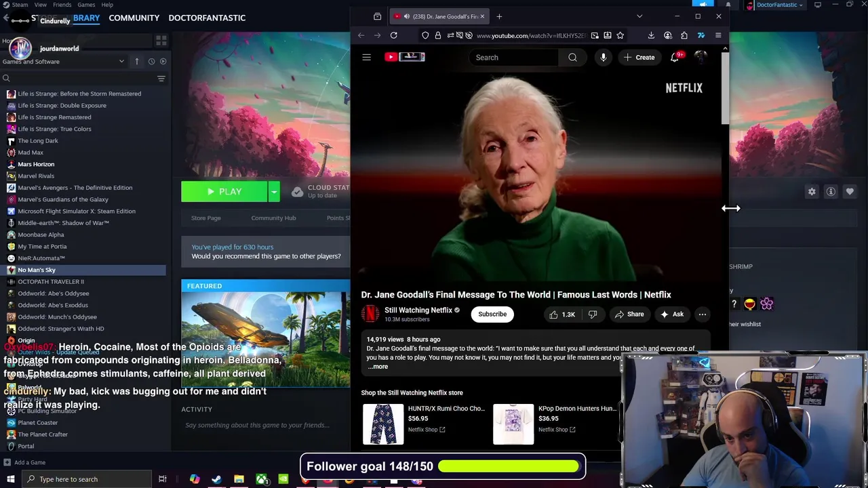The image size is (868, 488).
Task: Open Task View on Windows taskbar
Action: click(x=163, y=479)
